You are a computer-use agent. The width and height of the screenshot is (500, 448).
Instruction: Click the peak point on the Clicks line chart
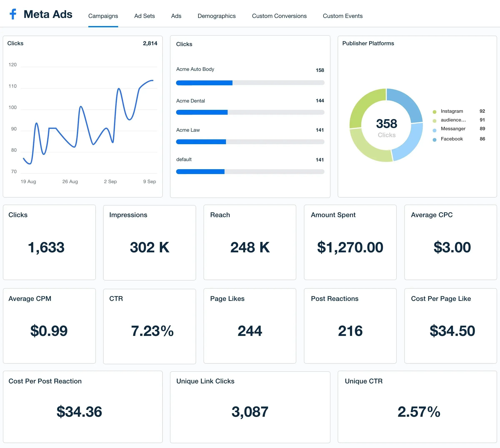pos(152,80)
